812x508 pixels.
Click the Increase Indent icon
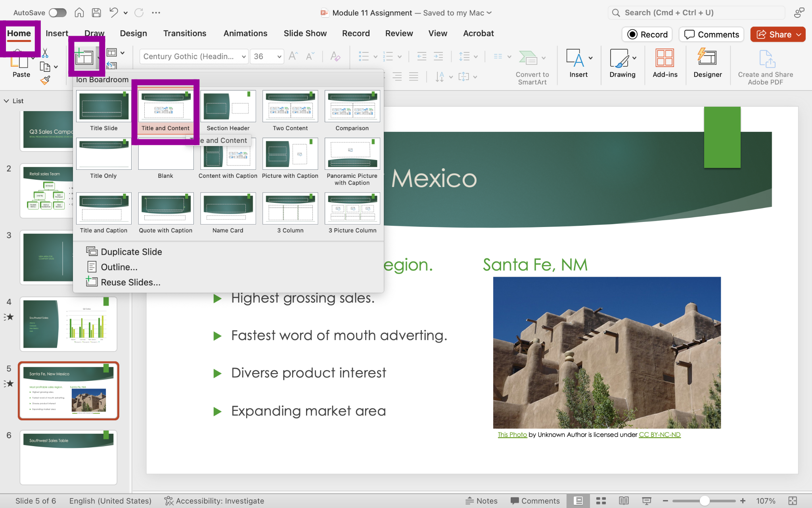point(439,56)
